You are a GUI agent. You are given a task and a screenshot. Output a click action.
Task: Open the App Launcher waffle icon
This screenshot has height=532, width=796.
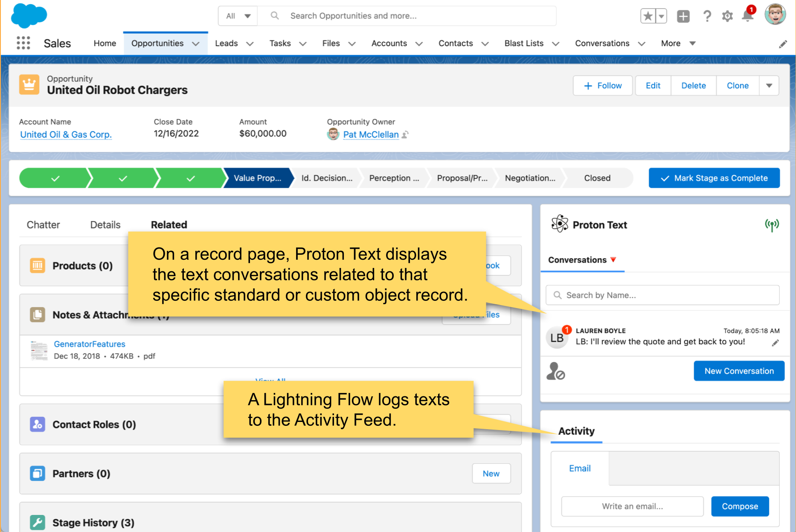[x=23, y=43]
